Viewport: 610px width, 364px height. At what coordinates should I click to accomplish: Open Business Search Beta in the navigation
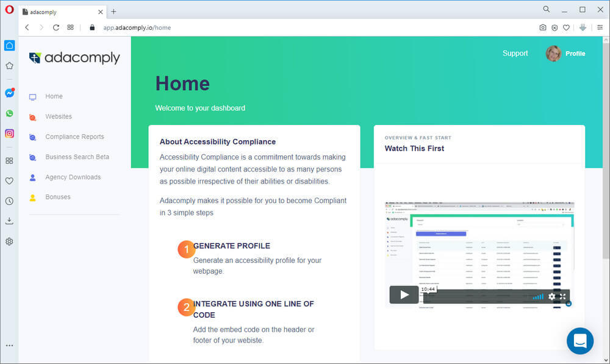[77, 157]
